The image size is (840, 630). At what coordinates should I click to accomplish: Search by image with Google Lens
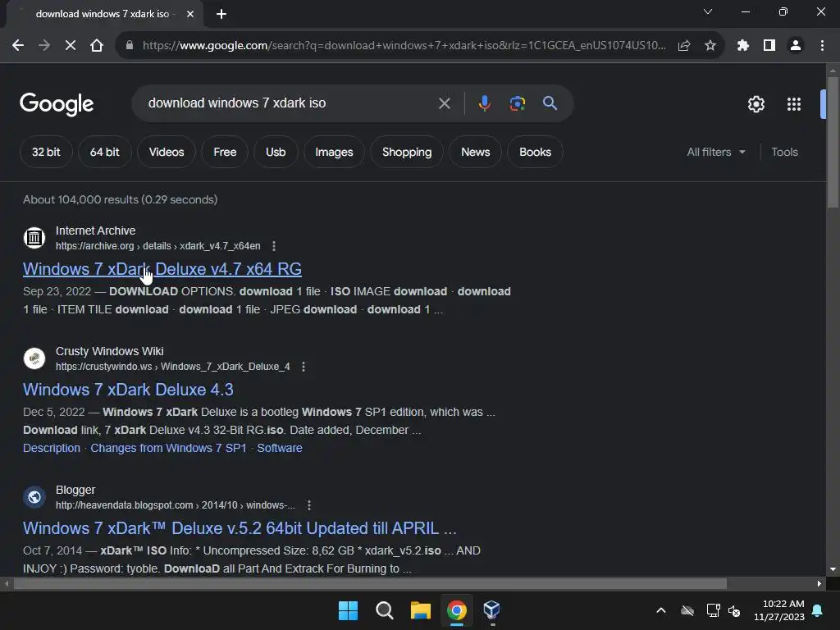click(517, 103)
